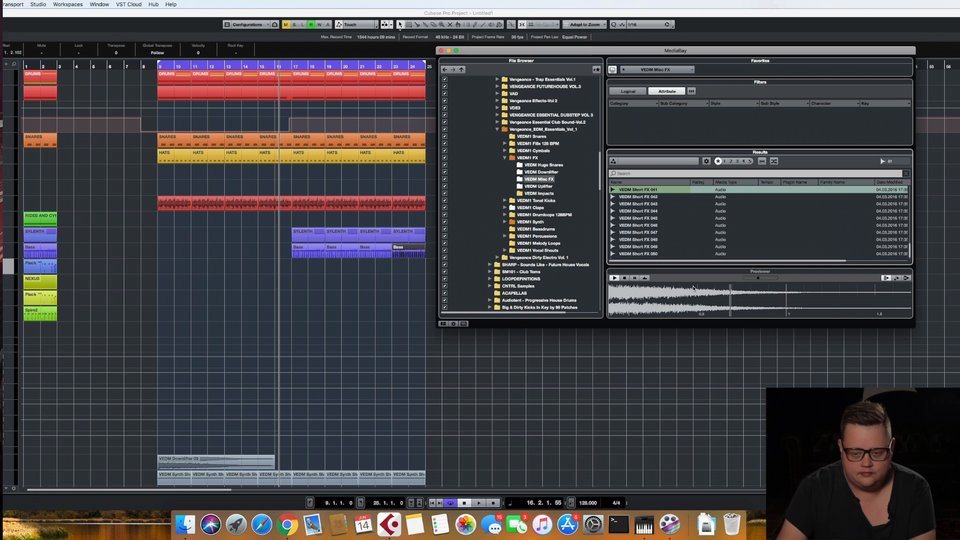Adjust the Previewer volume slider
The image size is (960, 540).
point(758,278)
